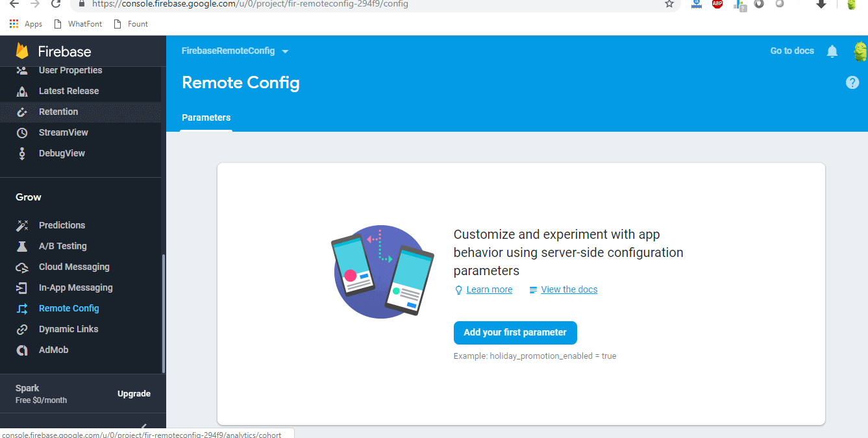This screenshot has width=868, height=438.
Task: Expand the FirebaseRemoteConfig project dropdown
Action: [x=285, y=51]
